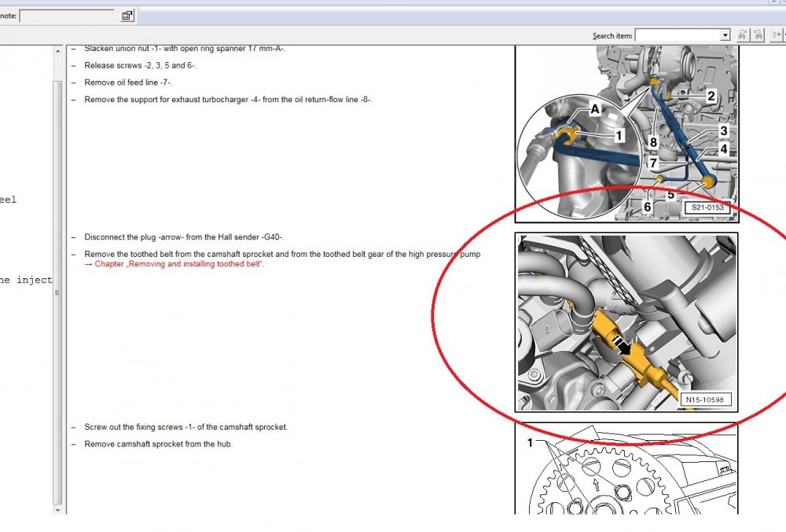786x532 pixels.
Task: Click the Hall sender plug illustration N15-10598
Action: [x=626, y=322]
